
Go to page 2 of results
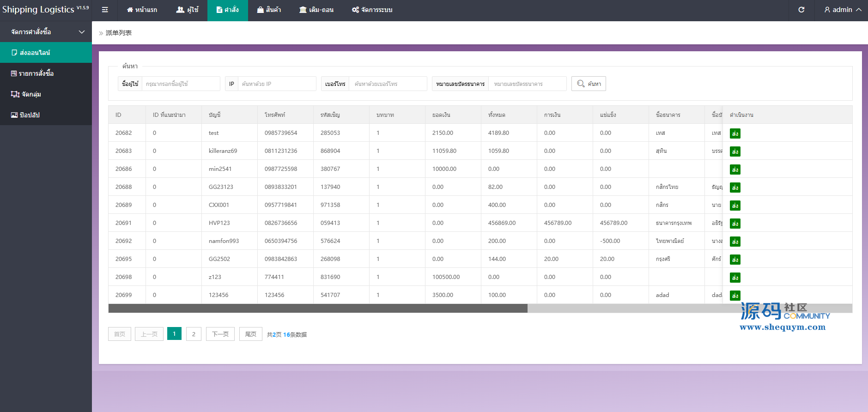pyautogui.click(x=194, y=334)
